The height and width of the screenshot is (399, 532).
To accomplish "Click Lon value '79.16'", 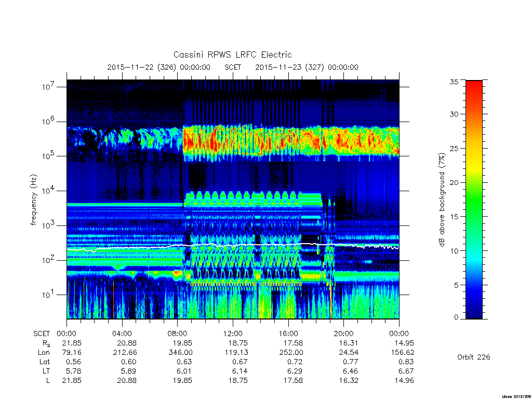I will pyautogui.click(x=72, y=353).
